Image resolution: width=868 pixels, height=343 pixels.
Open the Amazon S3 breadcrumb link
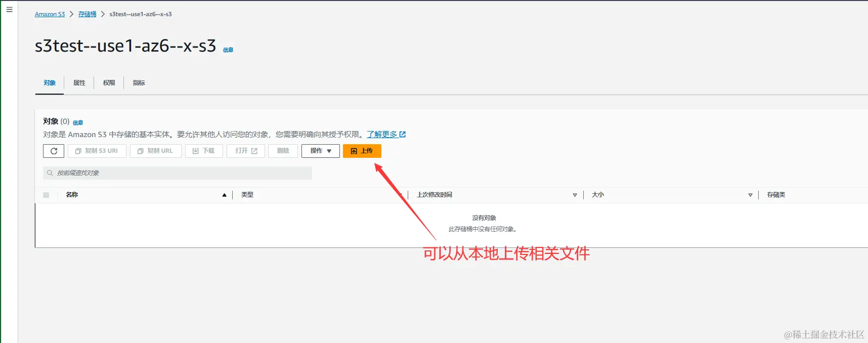point(50,14)
